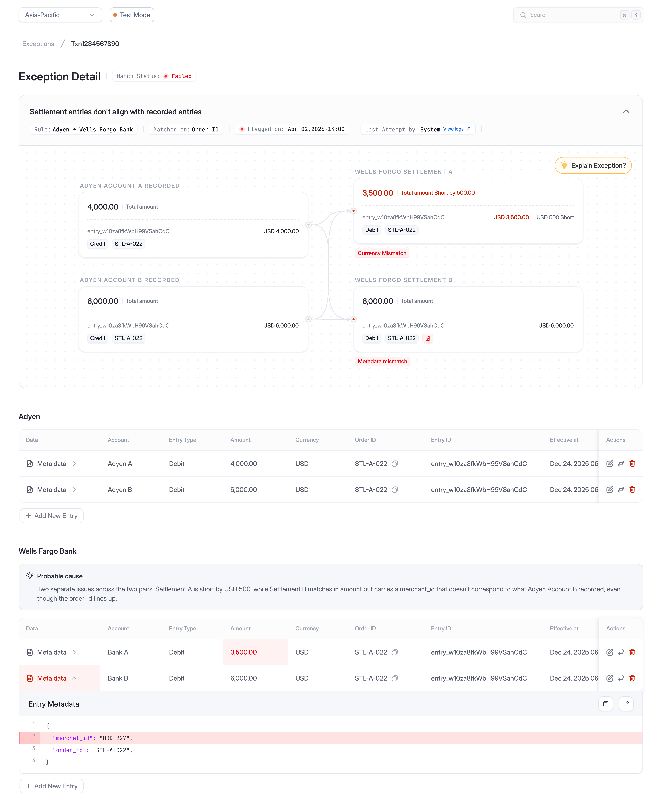
Task: Click the Exception Detail page heading
Action: click(x=59, y=77)
